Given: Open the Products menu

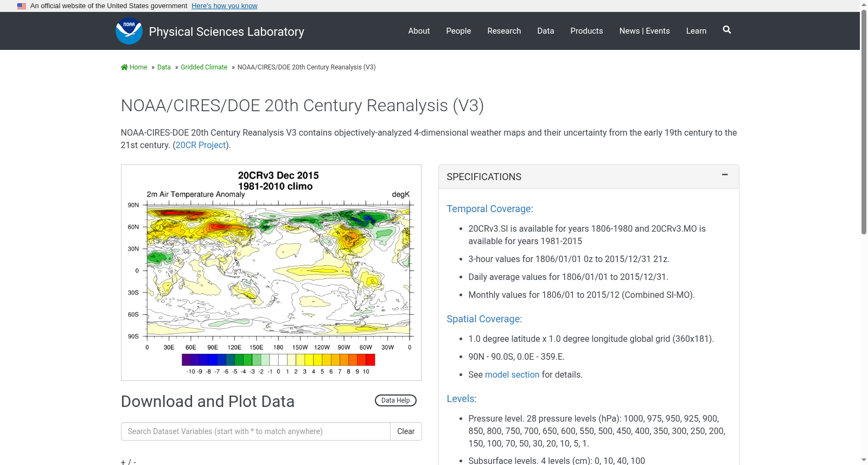Looking at the screenshot, I should coord(586,31).
